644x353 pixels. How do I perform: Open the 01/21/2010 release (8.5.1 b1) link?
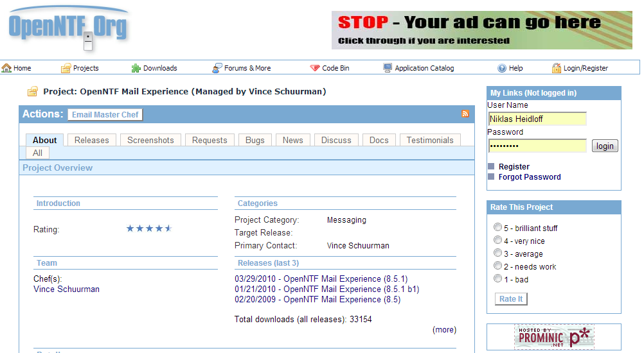tap(327, 289)
